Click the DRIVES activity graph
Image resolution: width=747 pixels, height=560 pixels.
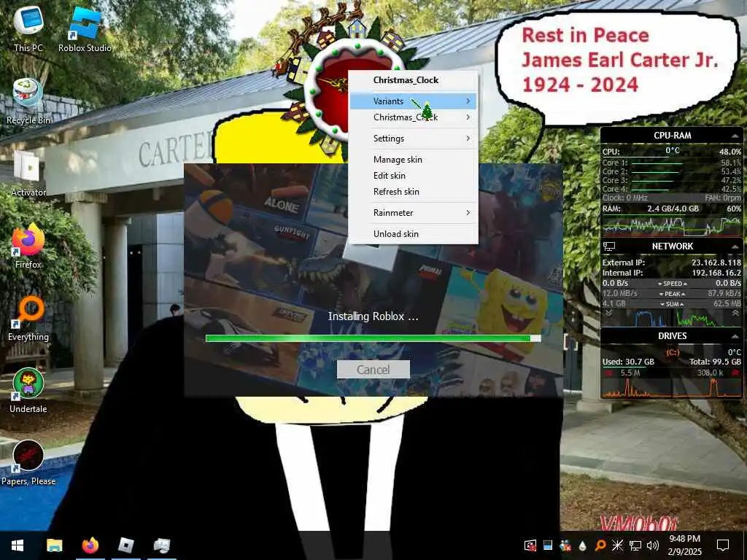pos(672,388)
